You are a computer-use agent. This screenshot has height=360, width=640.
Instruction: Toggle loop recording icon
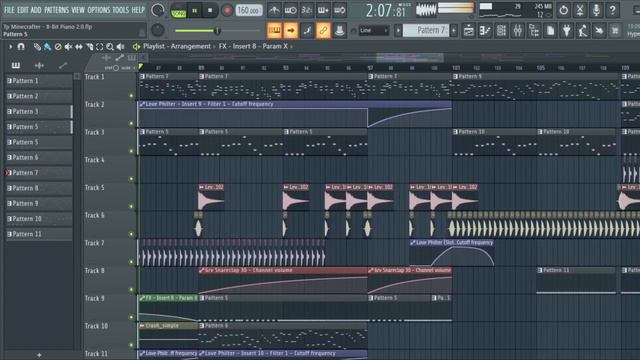(x=339, y=10)
